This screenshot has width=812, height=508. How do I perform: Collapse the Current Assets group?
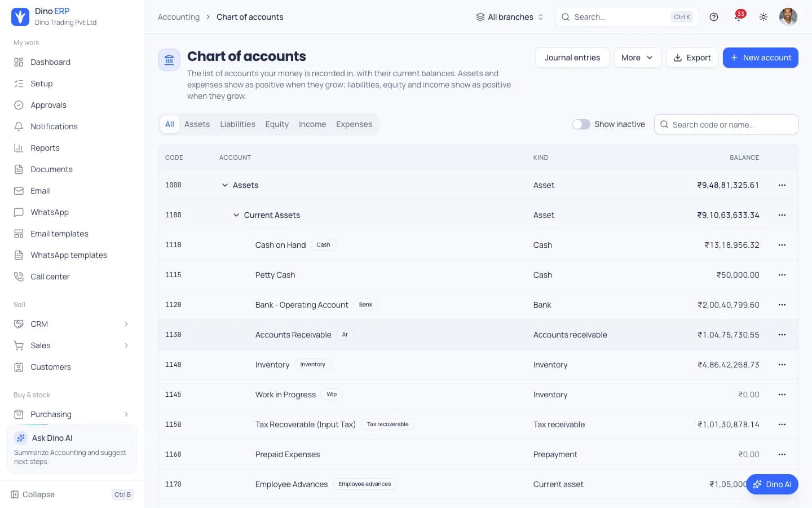pos(236,215)
